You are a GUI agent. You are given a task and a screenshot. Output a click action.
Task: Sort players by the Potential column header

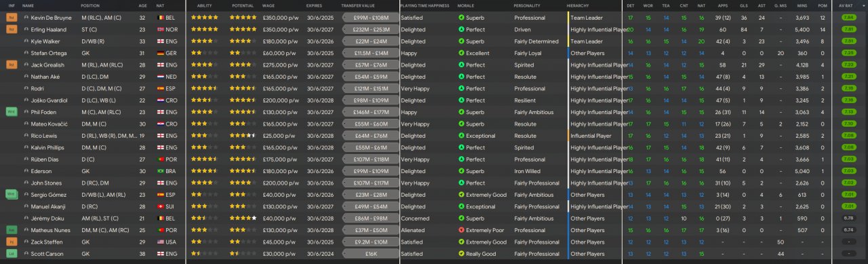(x=242, y=5)
